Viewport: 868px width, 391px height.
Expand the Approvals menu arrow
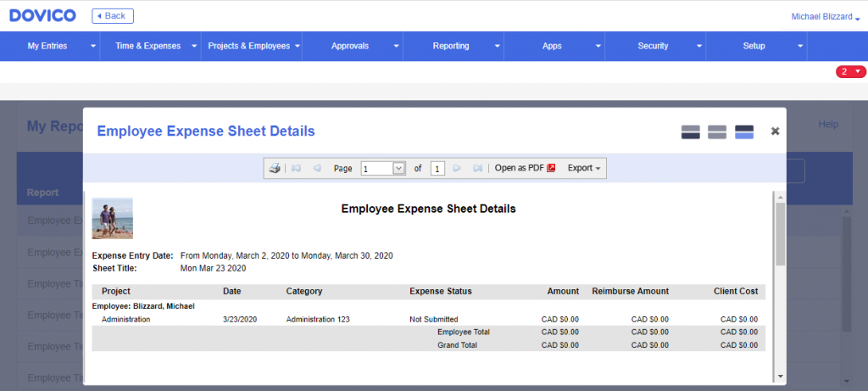tap(397, 47)
